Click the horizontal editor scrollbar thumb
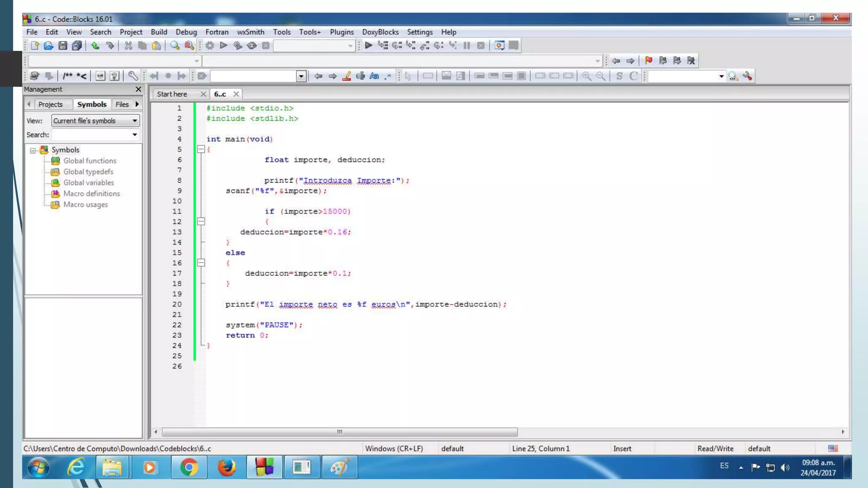 [x=339, y=432]
